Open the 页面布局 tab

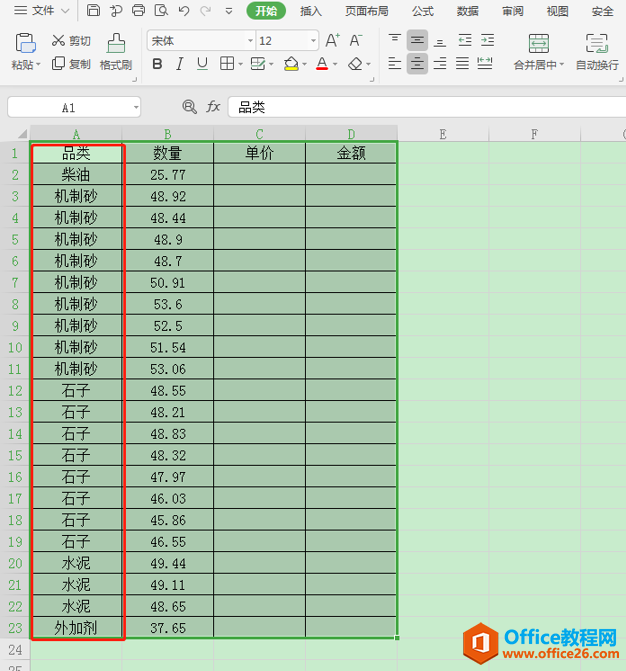(x=367, y=11)
